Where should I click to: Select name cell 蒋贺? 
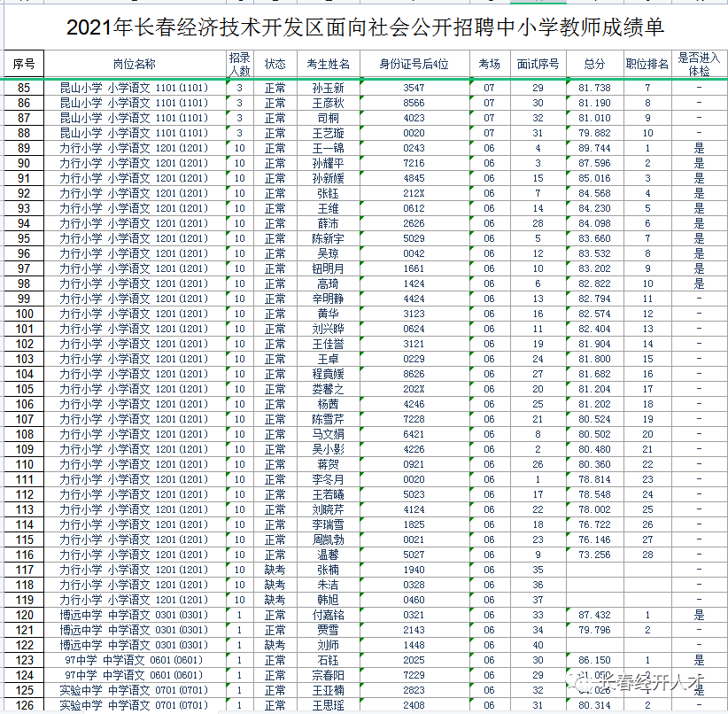(329, 464)
